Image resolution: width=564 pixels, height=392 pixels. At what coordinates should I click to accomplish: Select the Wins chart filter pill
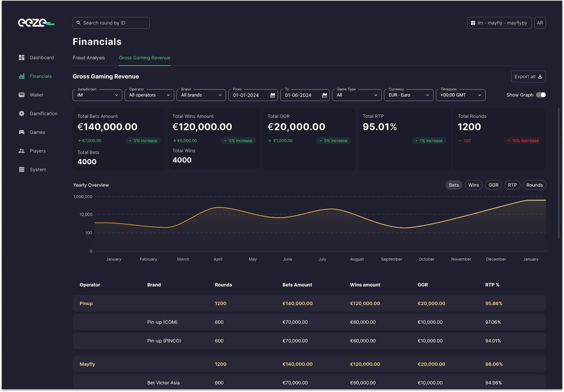(x=473, y=185)
